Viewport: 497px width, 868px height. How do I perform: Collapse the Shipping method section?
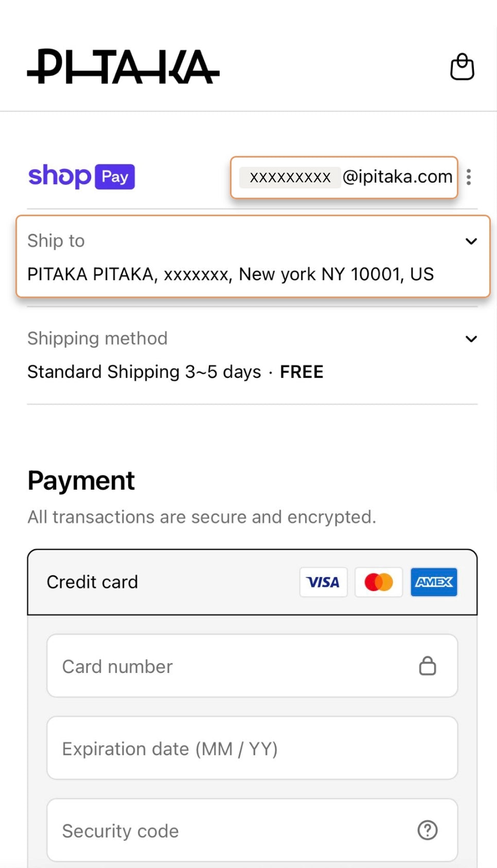(x=471, y=339)
